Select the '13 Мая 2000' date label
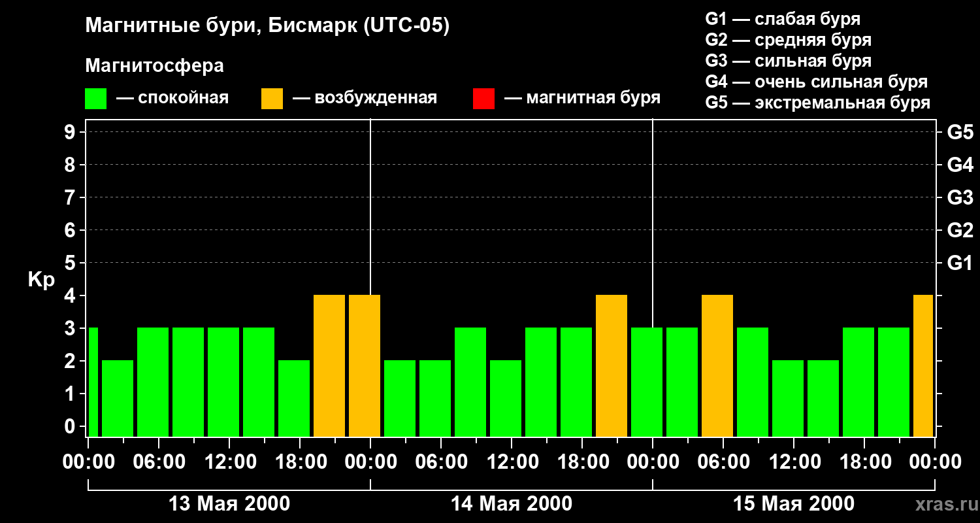 tap(229, 504)
